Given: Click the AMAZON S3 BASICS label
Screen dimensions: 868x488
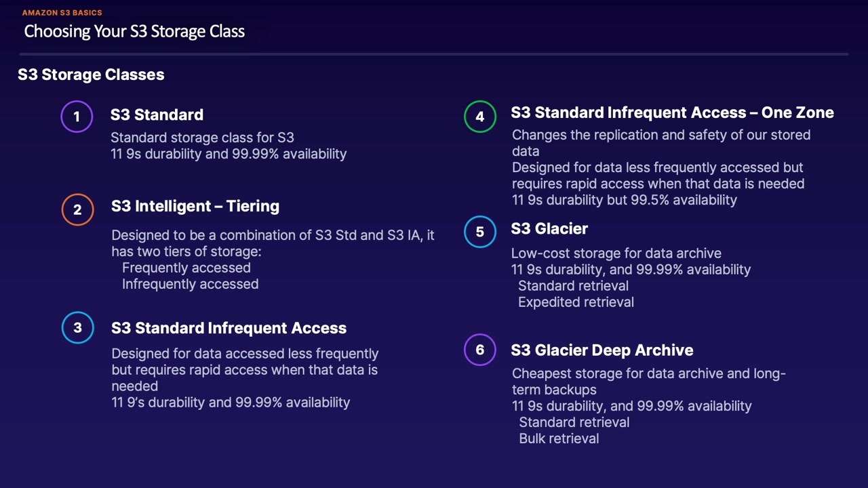Looking at the screenshot, I should click(62, 13).
